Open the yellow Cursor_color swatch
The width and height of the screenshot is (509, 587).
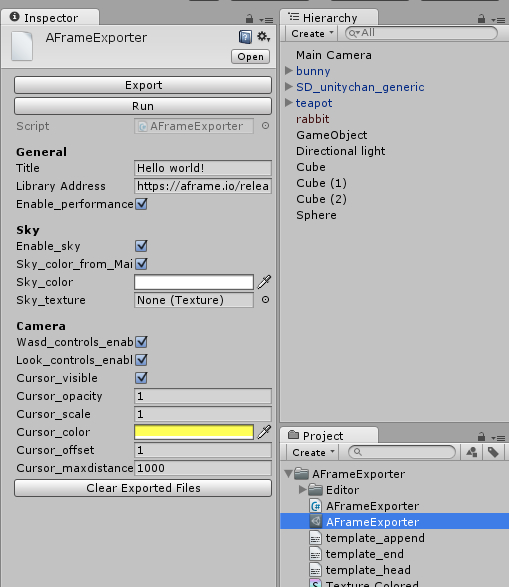[x=194, y=432]
